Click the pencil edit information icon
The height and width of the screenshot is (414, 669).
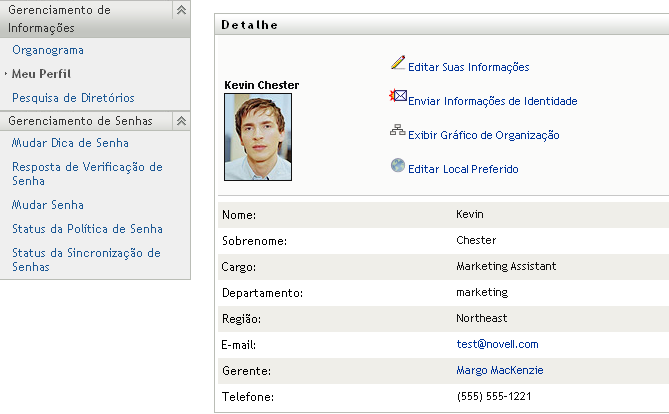(x=398, y=64)
